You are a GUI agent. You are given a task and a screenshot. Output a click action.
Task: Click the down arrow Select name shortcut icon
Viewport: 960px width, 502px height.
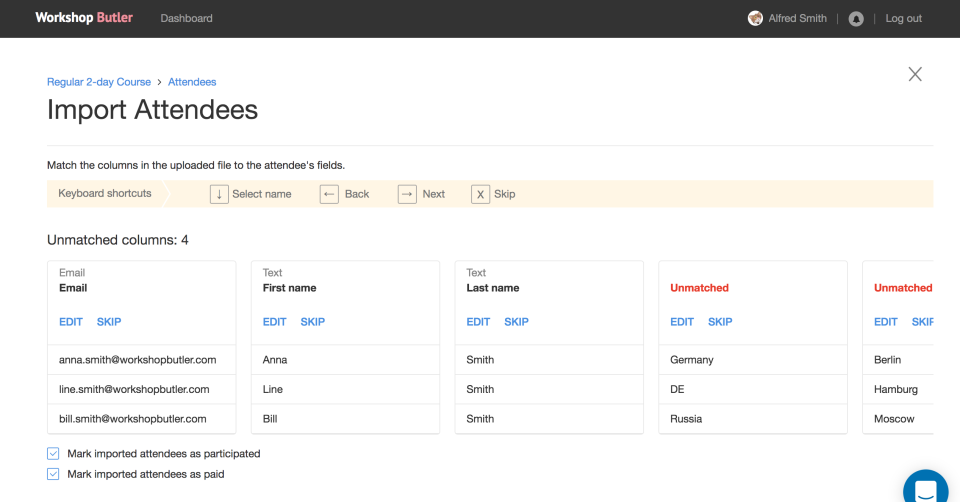(x=219, y=194)
